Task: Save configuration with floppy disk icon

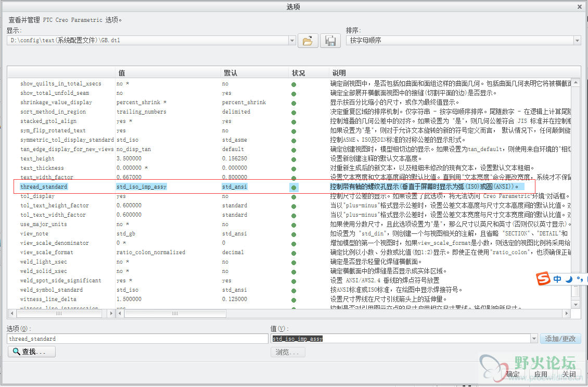Action: click(x=330, y=41)
